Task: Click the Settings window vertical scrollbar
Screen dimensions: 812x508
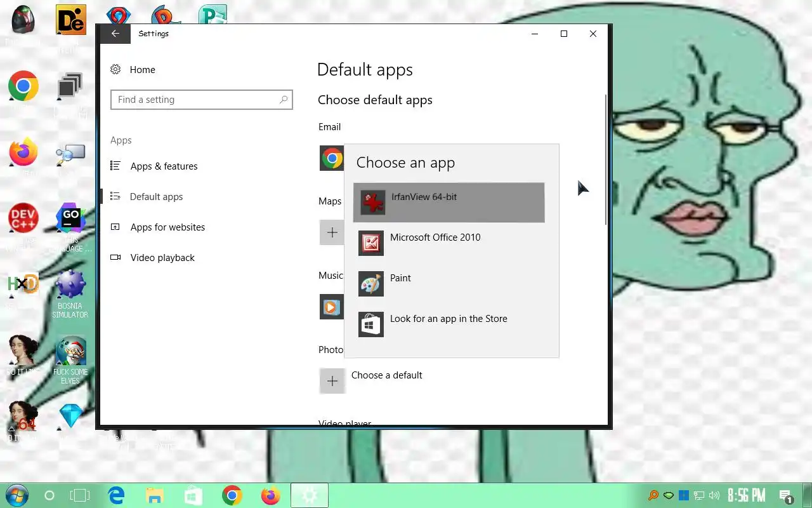Action: pyautogui.click(x=606, y=159)
